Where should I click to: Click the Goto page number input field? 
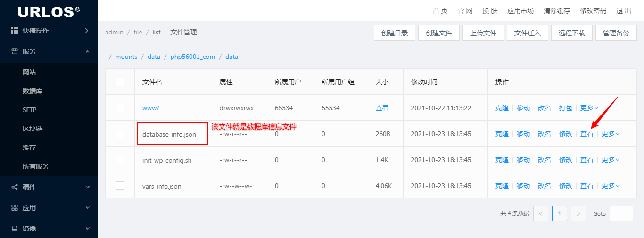[621, 213]
